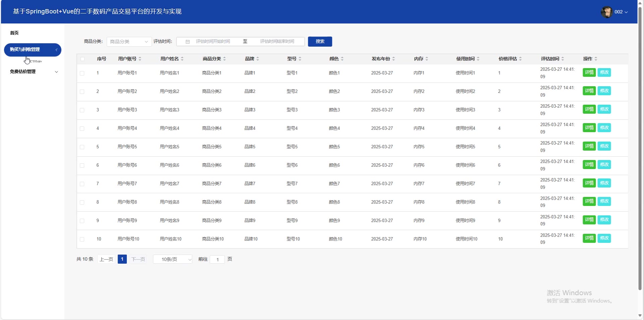Open the 商品分类 filter dropdown
The height and width of the screenshot is (320, 644).
(129, 42)
